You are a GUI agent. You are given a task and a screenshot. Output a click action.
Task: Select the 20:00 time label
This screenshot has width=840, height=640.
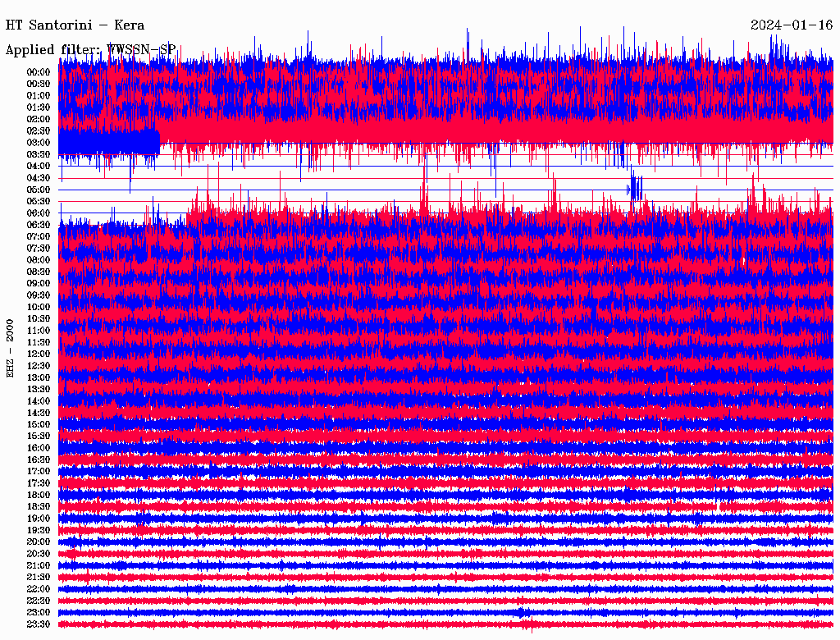point(39,542)
